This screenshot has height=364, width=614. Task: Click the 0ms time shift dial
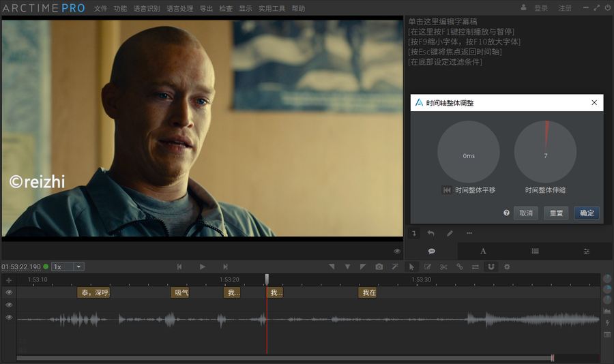[x=468, y=152]
